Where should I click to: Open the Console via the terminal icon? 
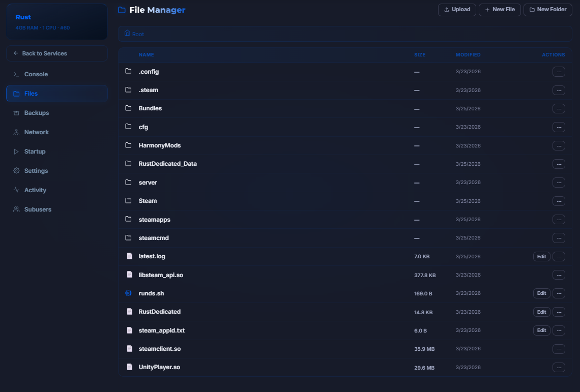pos(16,74)
